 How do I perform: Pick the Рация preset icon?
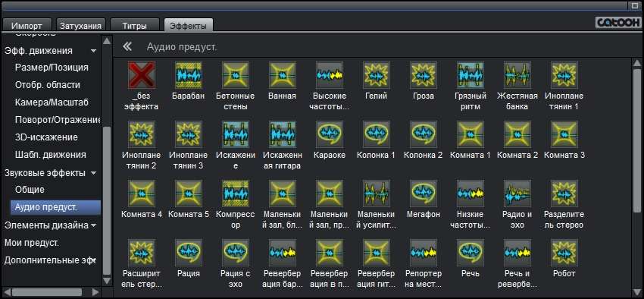coord(188,253)
